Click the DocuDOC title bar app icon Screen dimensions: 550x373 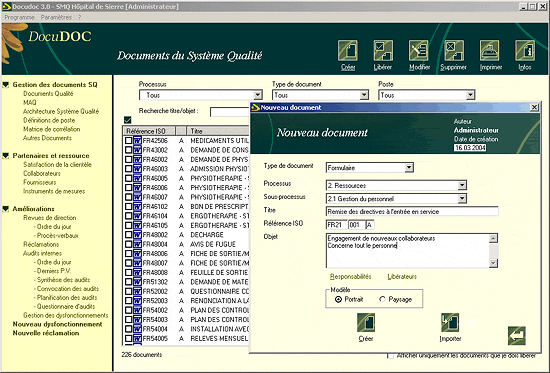tap(7, 6)
